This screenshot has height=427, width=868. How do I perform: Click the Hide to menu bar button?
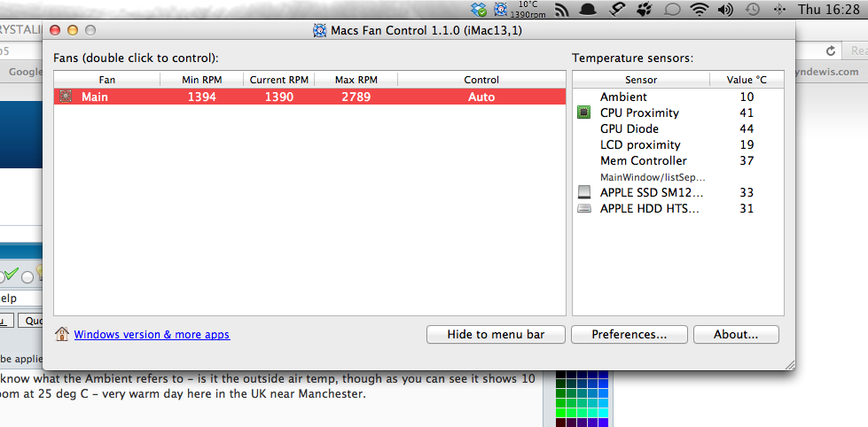496,335
